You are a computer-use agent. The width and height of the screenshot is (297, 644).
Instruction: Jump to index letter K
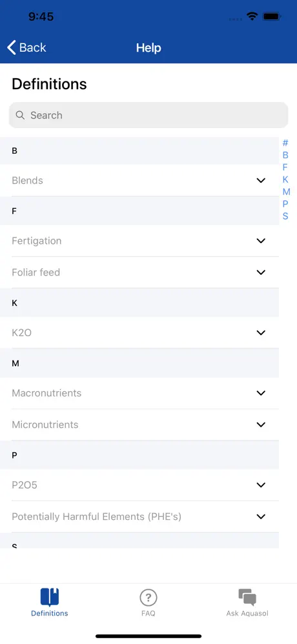click(x=285, y=180)
